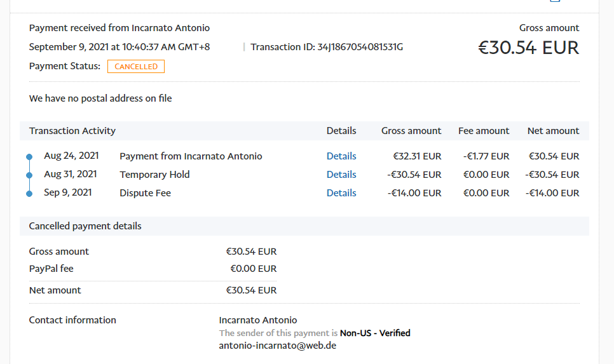Click the large €30.54 EUR gross amount
The height and width of the screenshot is (364, 614).
528,48
